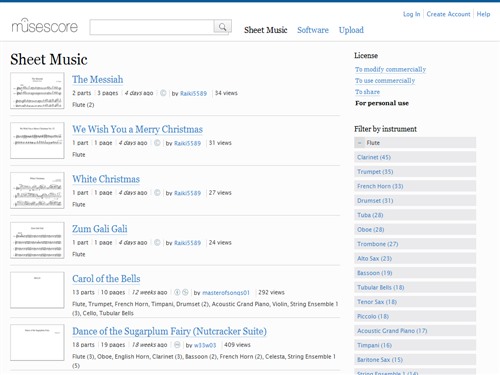Click the '34 views' text on The Messiah
Image resolution: width=500 pixels, height=375 pixels.
(226, 93)
